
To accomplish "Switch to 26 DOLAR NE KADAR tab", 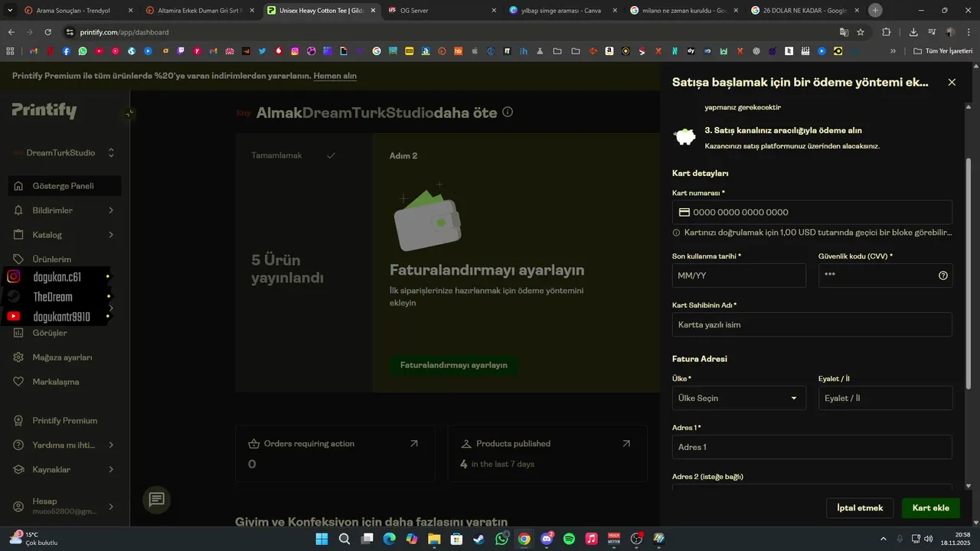I will coord(805,11).
